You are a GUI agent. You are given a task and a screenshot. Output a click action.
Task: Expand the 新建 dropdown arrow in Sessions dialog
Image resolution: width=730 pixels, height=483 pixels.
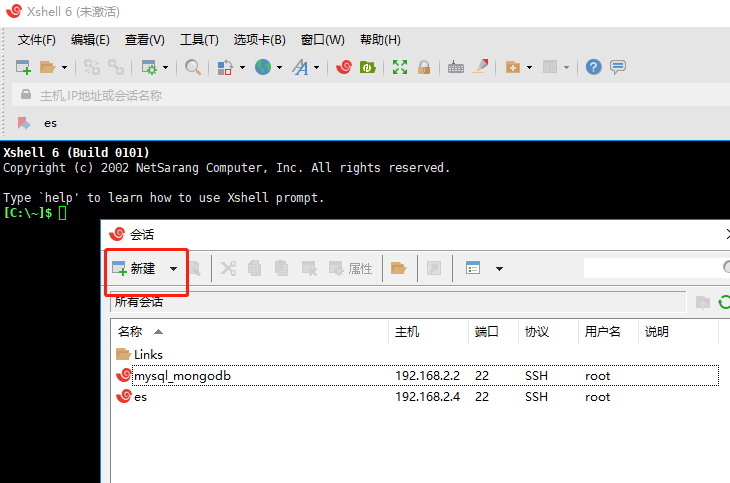point(173,269)
